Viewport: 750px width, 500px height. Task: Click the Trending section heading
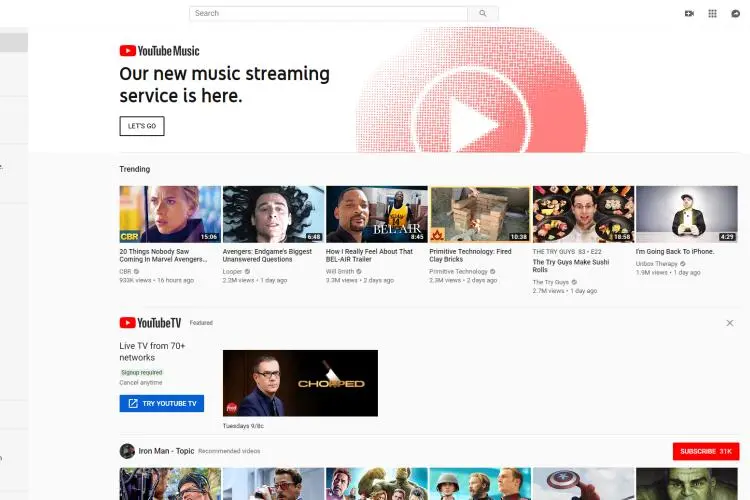[x=135, y=169]
